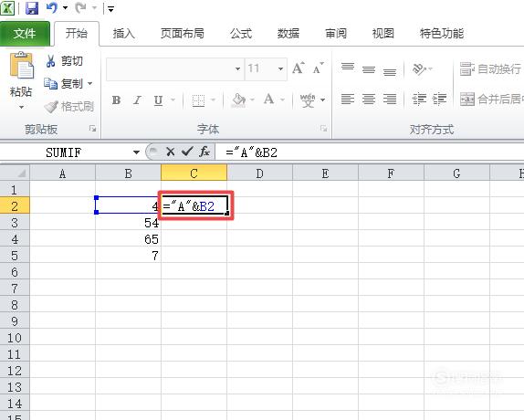This screenshot has width=524, height=420.
Task: Click the Font Color A icon
Action: [268, 100]
